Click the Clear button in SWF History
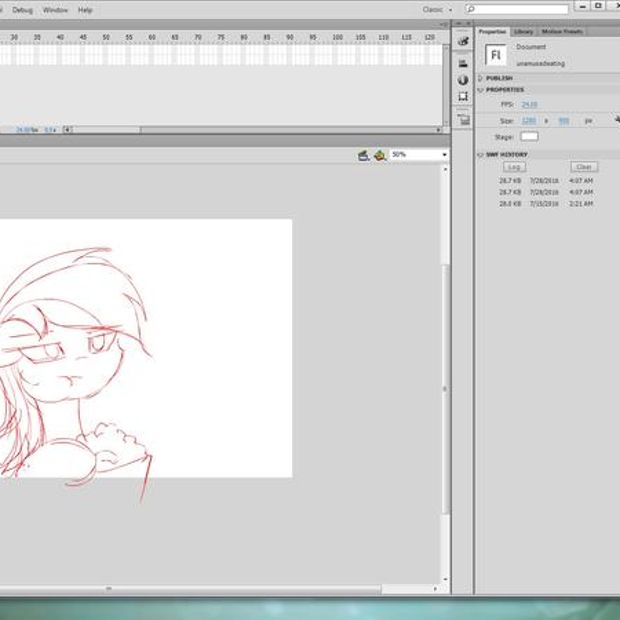Viewport: 620px width, 620px height. pyautogui.click(x=584, y=167)
